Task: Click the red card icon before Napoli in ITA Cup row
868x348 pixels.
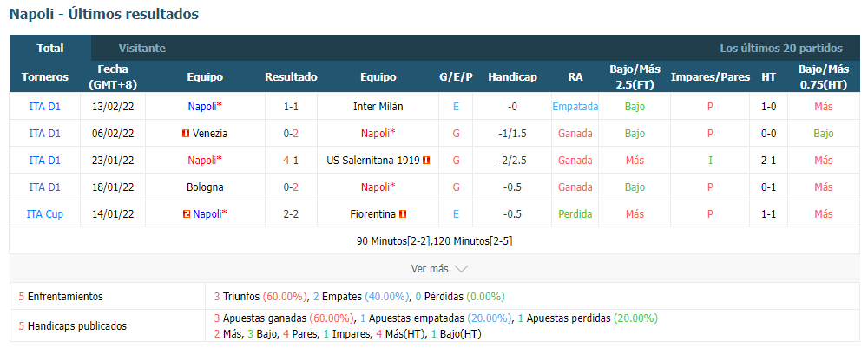Action: [x=187, y=214]
